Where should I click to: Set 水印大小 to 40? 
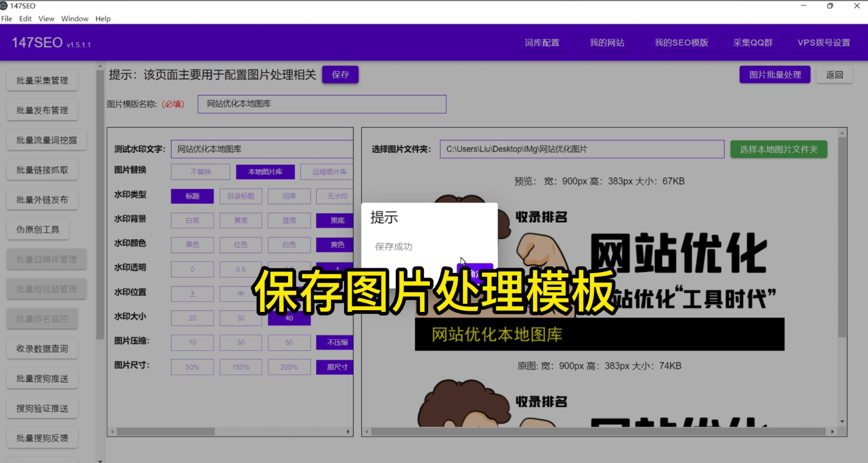coord(289,318)
